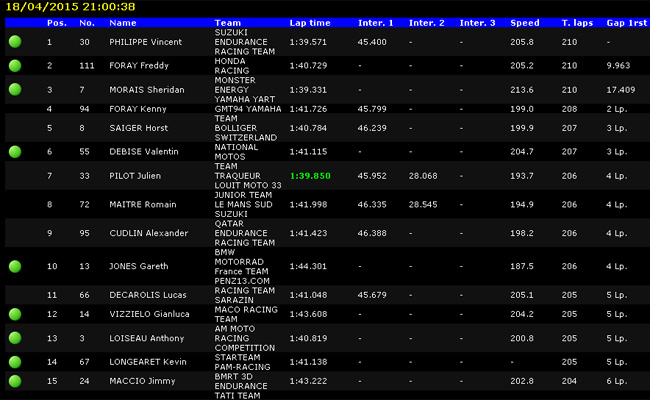Click the Team column header
650x400 pixels.
point(227,22)
